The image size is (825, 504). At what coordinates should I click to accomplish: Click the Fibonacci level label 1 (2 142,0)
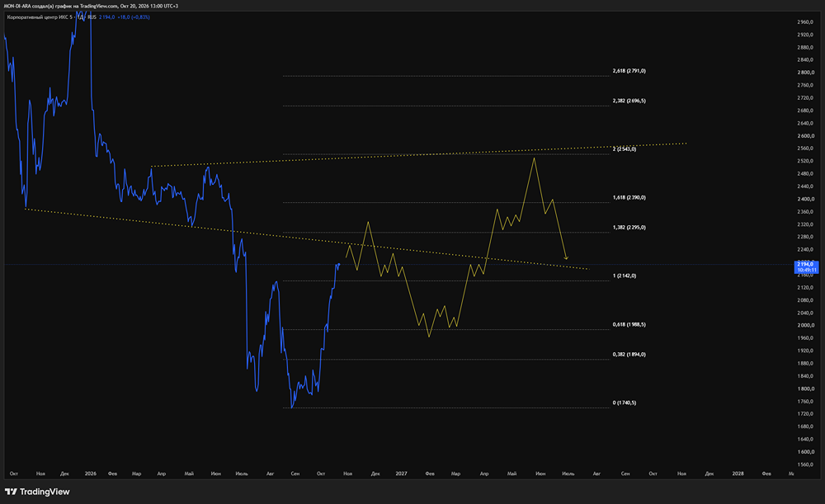coord(625,276)
